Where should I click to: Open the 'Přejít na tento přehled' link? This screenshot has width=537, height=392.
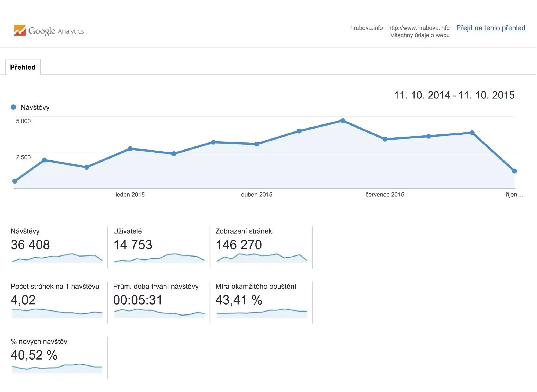tap(491, 28)
